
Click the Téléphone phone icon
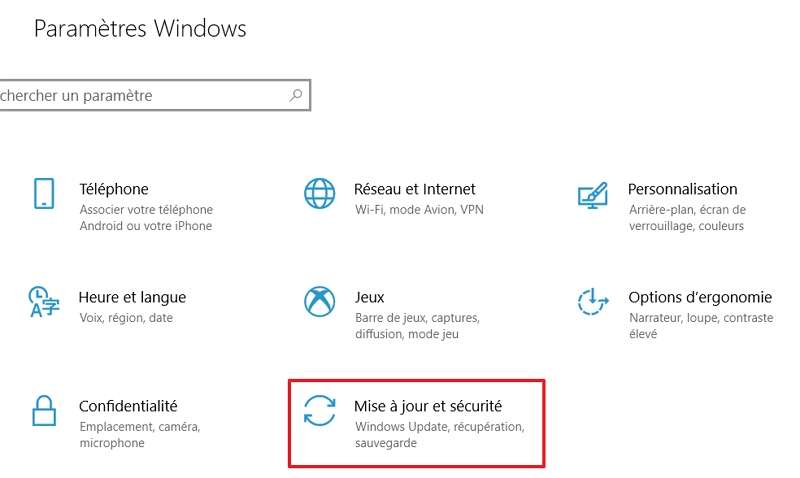[x=44, y=194]
